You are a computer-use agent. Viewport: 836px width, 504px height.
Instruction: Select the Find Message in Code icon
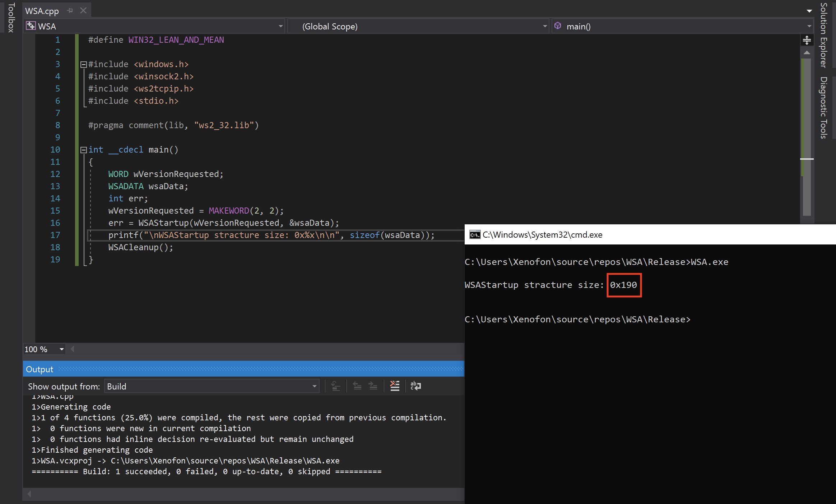click(x=335, y=386)
